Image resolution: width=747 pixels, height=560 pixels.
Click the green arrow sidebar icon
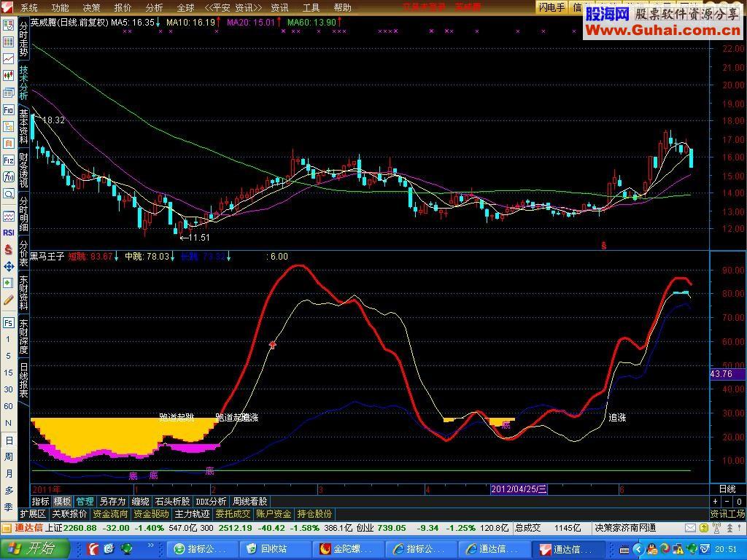tap(9, 283)
